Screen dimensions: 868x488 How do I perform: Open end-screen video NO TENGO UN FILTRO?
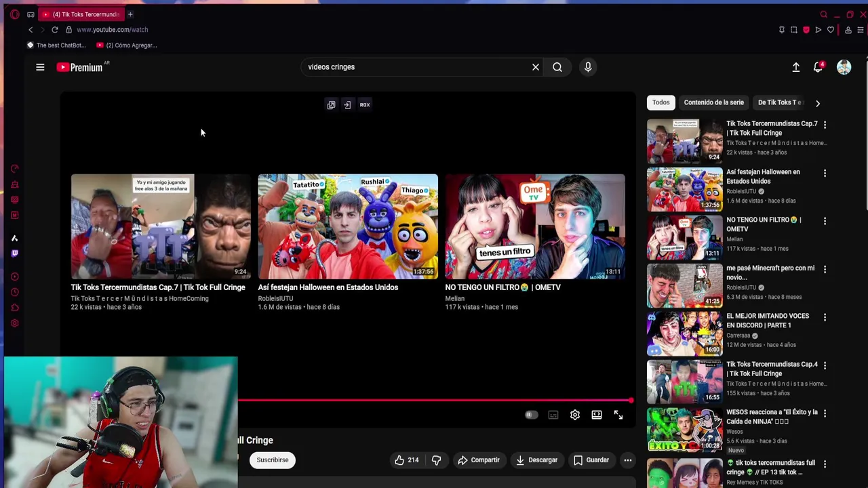[535, 226]
